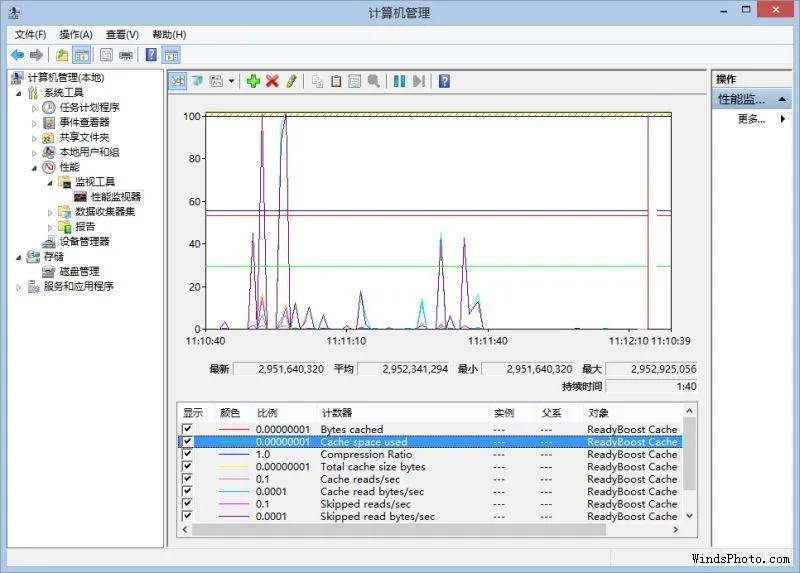Open the 文件(F) menu

30,34
